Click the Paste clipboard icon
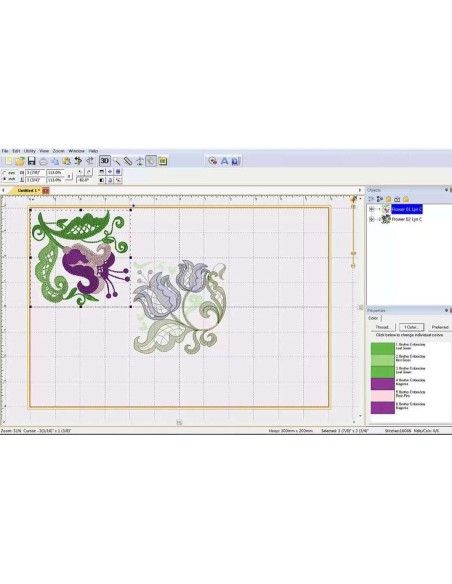Screen dimensions: 452x584 coord(67,161)
